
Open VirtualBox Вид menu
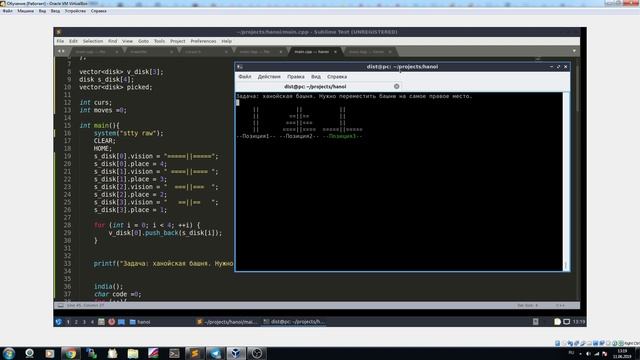pos(42,11)
